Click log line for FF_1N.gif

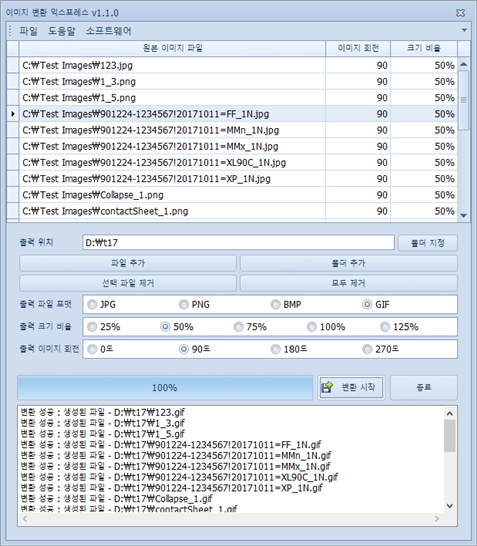coord(171,445)
